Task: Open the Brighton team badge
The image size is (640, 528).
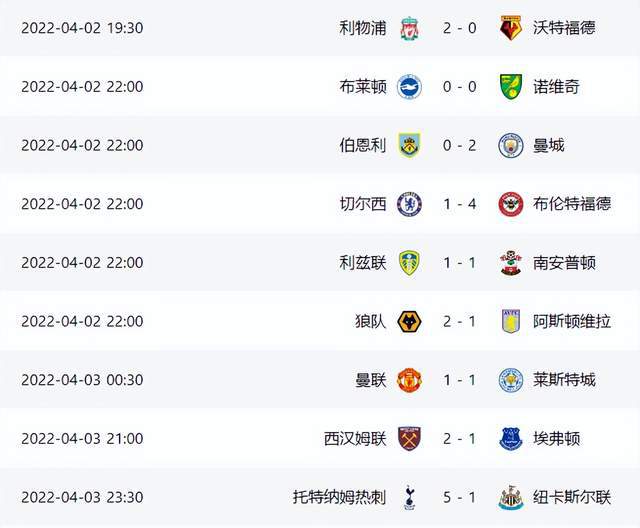Action: pyautogui.click(x=409, y=87)
